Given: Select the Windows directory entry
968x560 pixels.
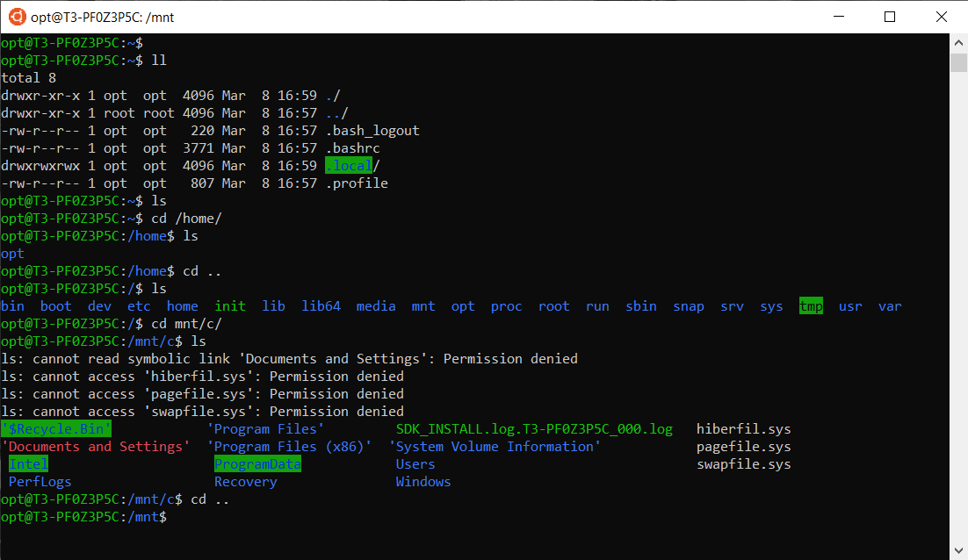Looking at the screenshot, I should 423,481.
